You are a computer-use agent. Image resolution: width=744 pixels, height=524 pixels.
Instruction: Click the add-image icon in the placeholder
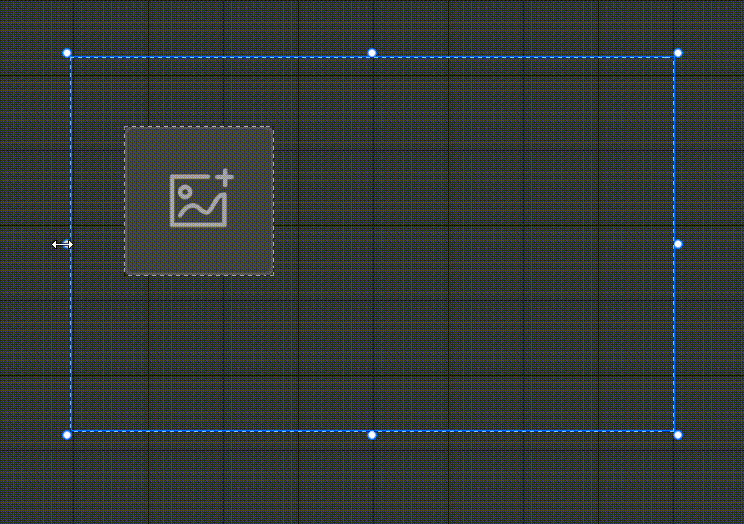tap(201, 198)
